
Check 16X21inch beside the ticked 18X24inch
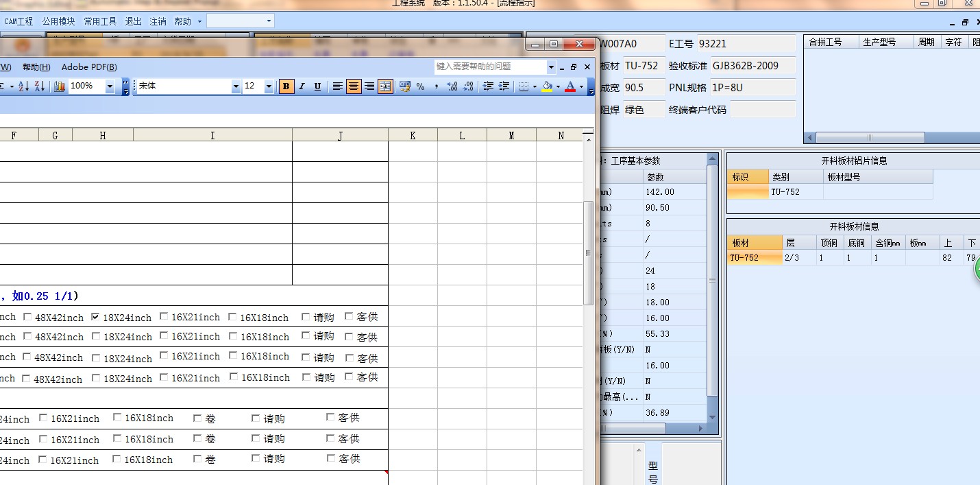(164, 316)
